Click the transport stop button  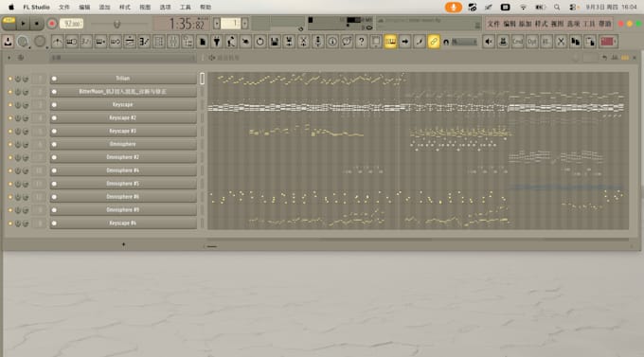37,24
